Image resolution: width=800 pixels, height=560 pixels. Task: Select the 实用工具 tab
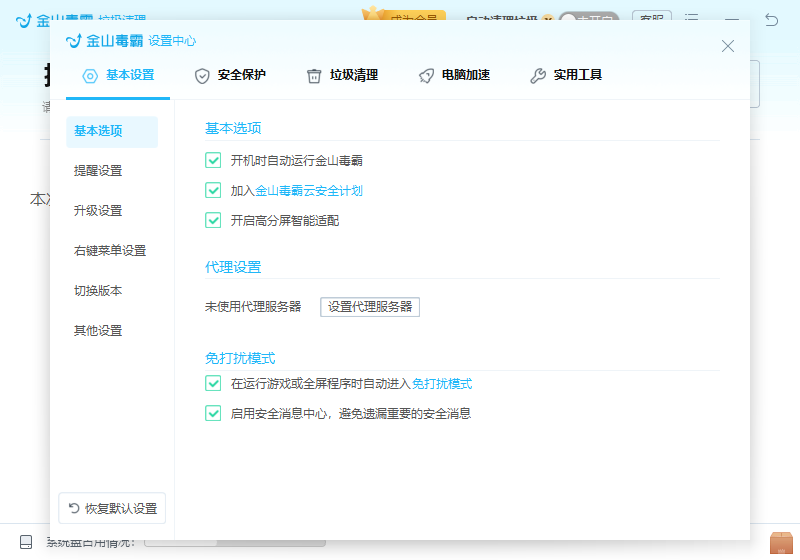566,75
